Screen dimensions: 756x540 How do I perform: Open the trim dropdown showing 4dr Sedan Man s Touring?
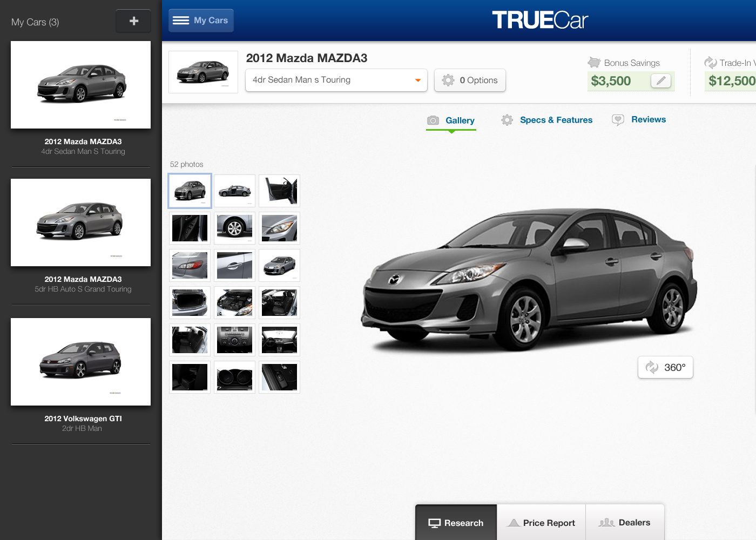(336, 80)
